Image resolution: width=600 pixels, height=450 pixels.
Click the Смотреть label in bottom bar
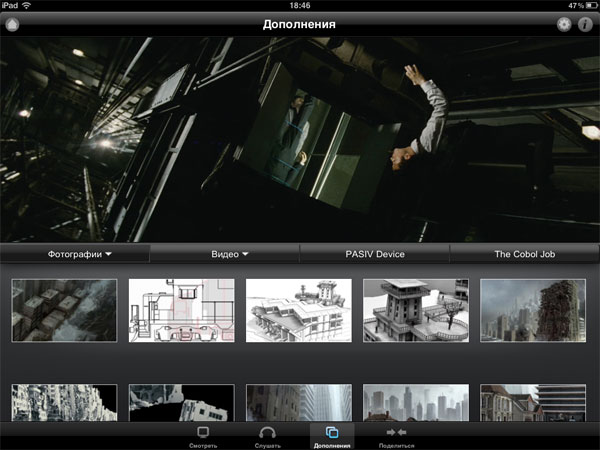tap(203, 446)
